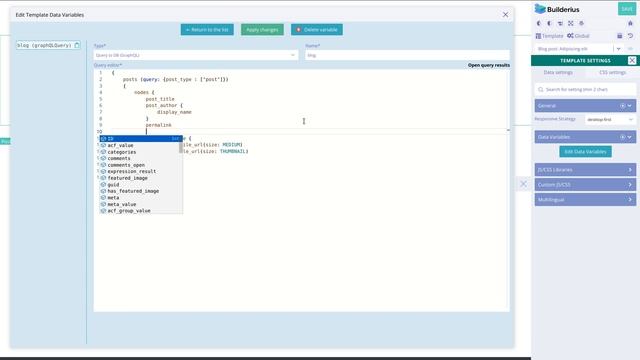Click Return to the list button
Viewport: 640px width, 360px height.
207,29
